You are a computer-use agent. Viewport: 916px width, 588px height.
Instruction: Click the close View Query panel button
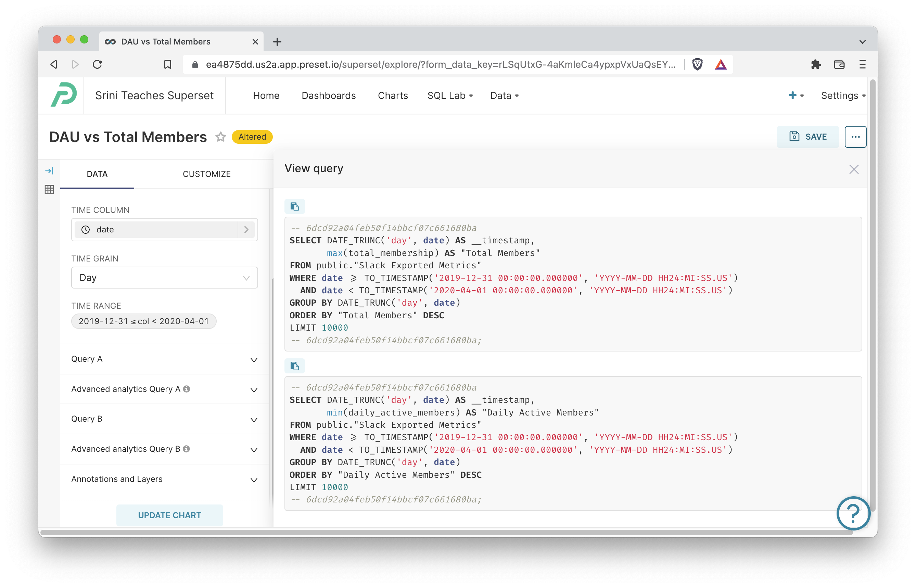[853, 169]
